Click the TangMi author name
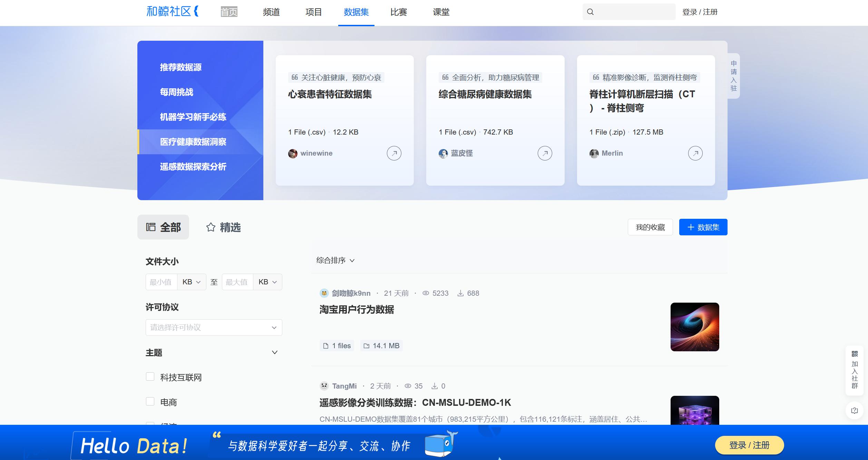868x460 pixels. click(344, 386)
